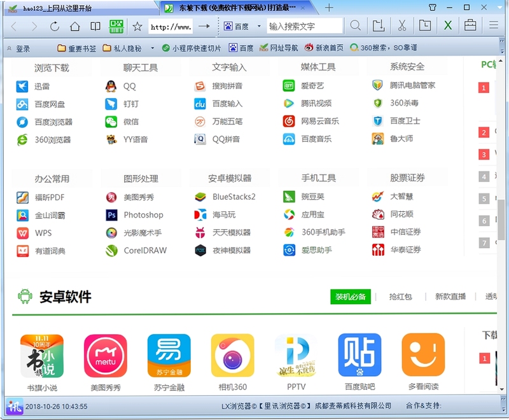Image resolution: width=509 pixels, height=420 pixels.
Task: Click the WPS icon
Action: point(22,233)
